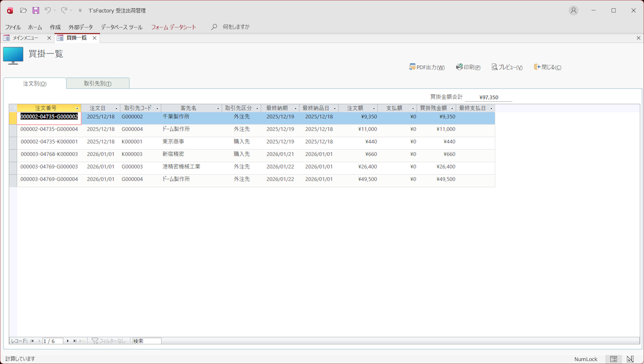Switch to the 取引先別 tab
Image resolution: width=644 pixels, height=364 pixels.
(98, 83)
